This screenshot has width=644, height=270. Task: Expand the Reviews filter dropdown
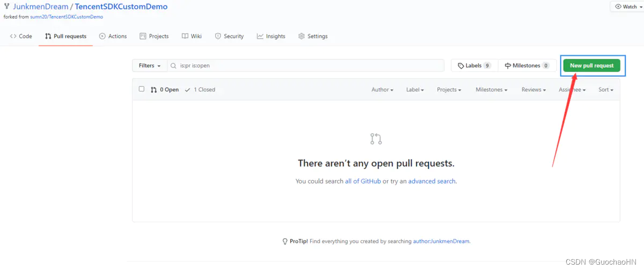click(x=533, y=90)
